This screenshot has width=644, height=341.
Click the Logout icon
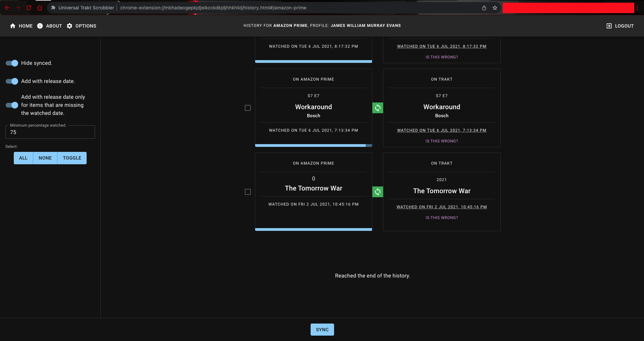(x=608, y=26)
